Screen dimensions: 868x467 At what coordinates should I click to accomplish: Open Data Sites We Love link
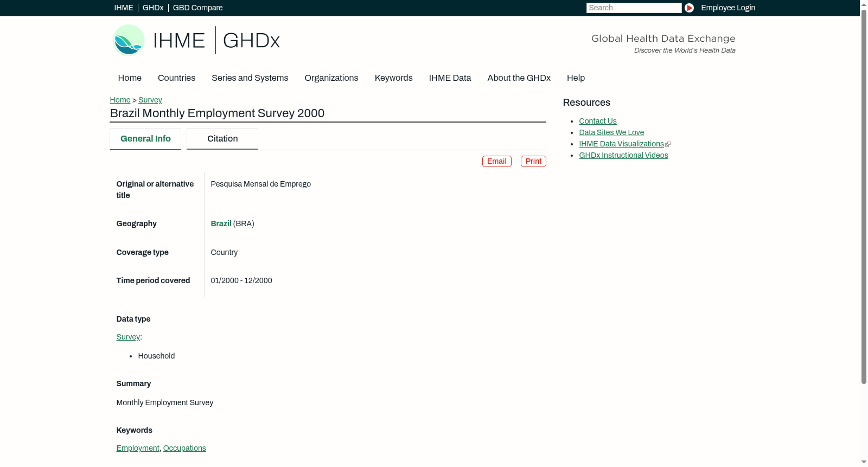pyautogui.click(x=611, y=132)
